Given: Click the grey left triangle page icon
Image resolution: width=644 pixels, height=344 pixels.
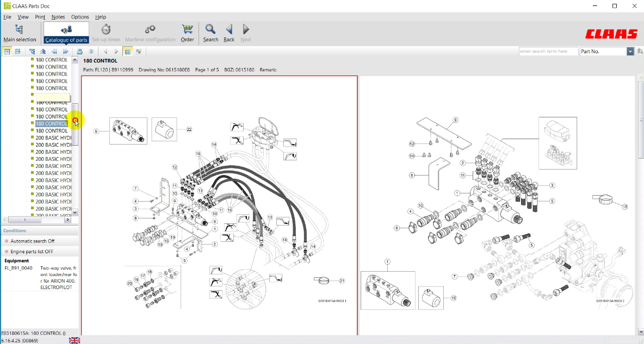Looking at the screenshot, I should (x=106, y=51).
